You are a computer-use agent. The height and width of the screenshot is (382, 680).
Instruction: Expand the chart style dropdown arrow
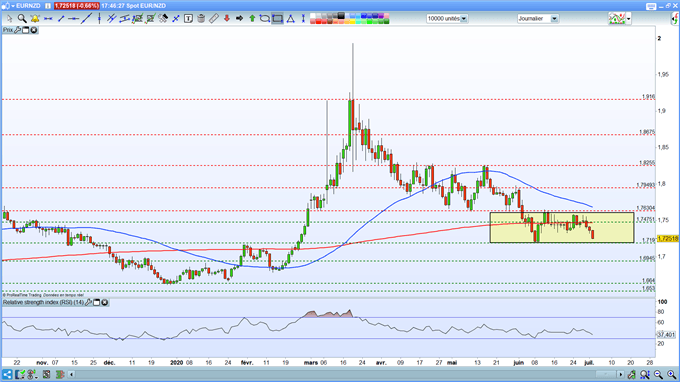tap(628, 19)
